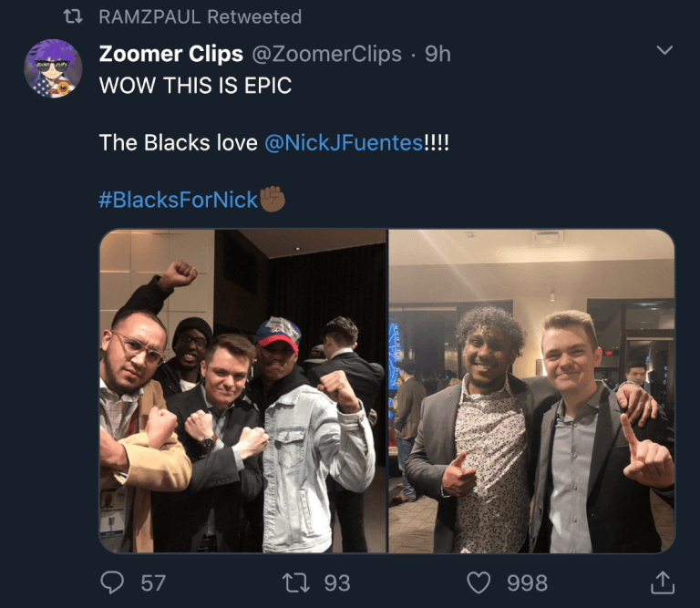
Task: Click the 93 retweets count
Action: pos(337,583)
